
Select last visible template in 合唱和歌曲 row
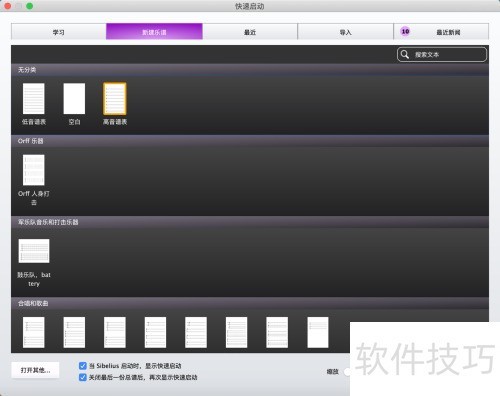318,332
